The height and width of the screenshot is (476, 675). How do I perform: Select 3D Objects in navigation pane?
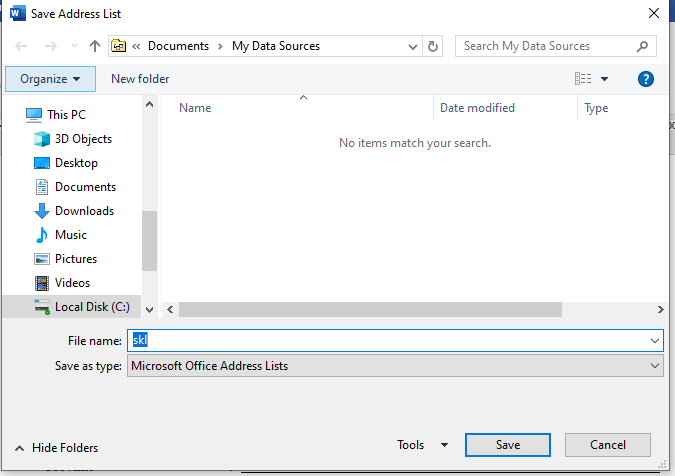(83, 139)
